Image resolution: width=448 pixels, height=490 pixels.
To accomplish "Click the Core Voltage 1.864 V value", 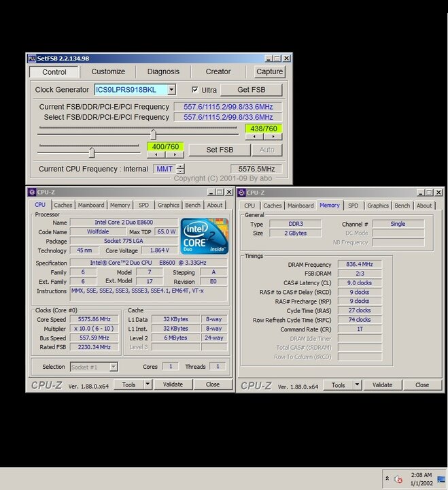I will (159, 250).
